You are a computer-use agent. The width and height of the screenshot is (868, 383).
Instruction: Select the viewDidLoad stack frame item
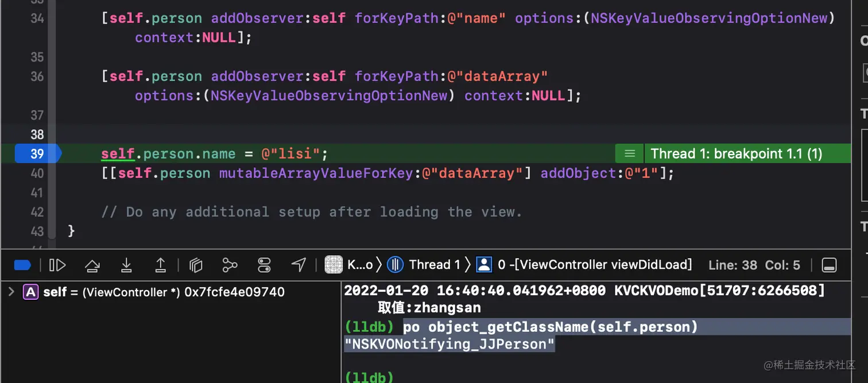tap(585, 265)
